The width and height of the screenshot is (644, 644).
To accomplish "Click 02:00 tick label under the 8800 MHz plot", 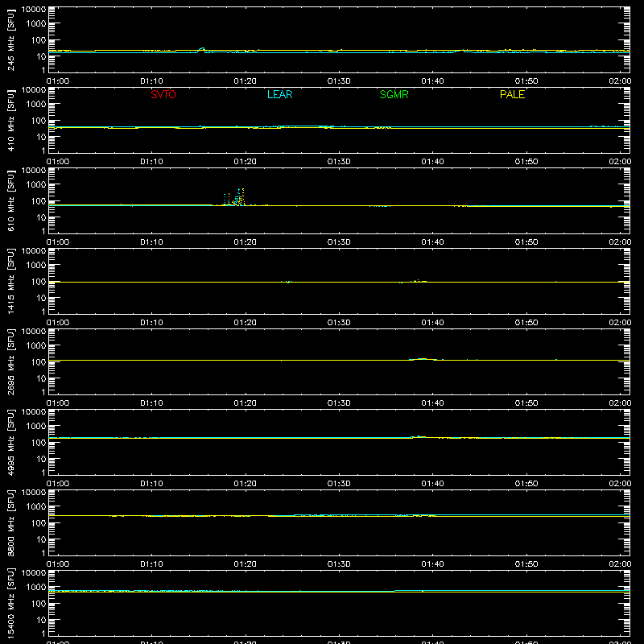I will click(620, 564).
